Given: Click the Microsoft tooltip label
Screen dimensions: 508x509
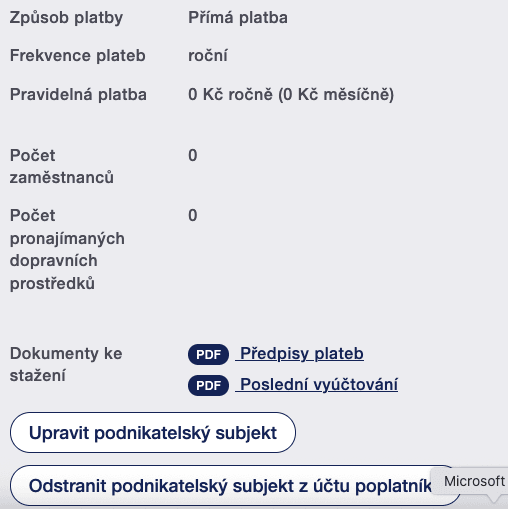Looking at the screenshot, I should 474,481.
